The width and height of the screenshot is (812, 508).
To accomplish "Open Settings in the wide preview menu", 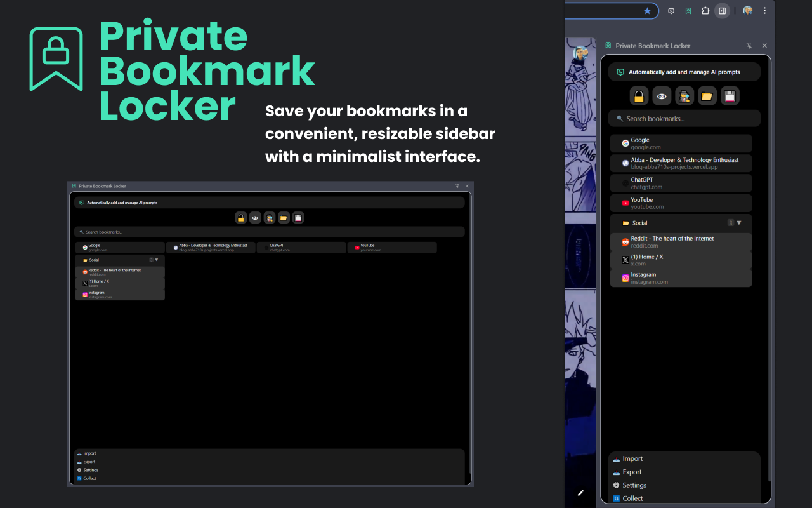I will [x=91, y=470].
